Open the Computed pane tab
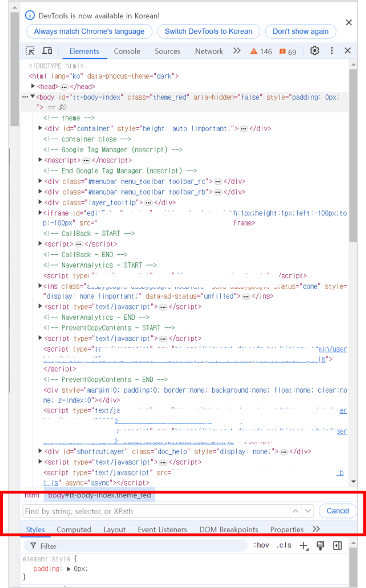This screenshot has height=588, width=366. (74, 530)
